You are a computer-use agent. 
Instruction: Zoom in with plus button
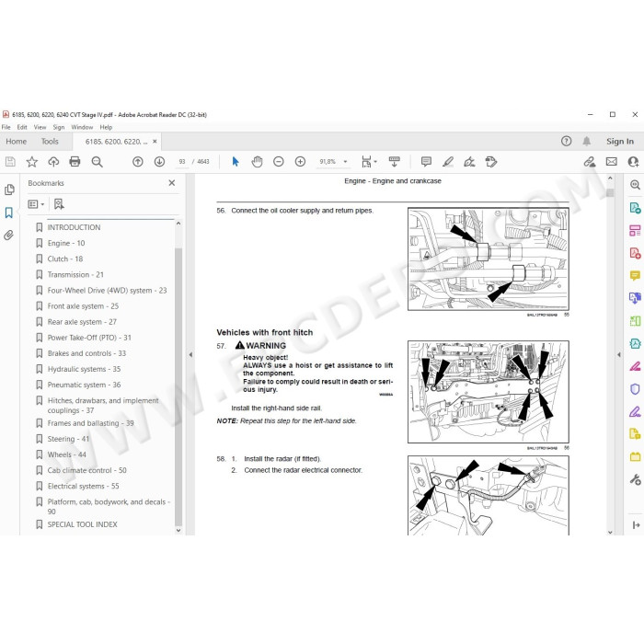pos(300,162)
